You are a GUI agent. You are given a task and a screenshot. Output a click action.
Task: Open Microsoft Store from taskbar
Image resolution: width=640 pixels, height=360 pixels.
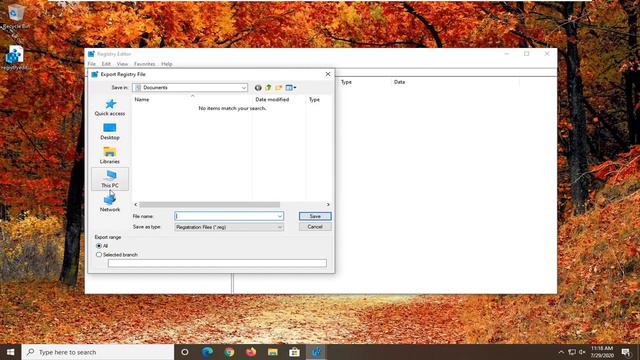coord(294,352)
